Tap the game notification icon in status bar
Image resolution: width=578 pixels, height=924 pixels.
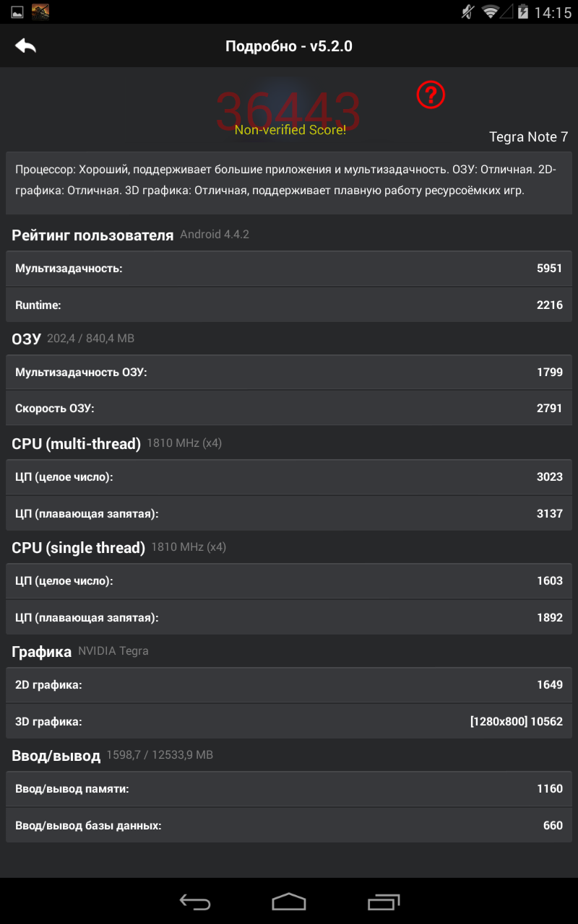click(40, 12)
